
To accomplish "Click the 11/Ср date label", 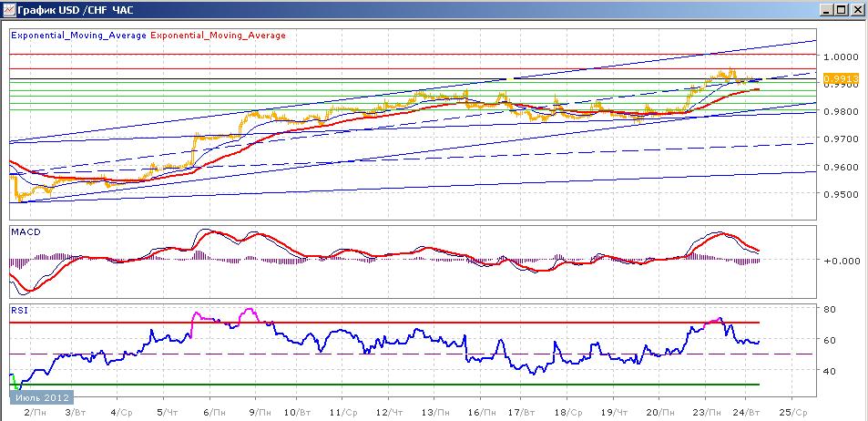I will (342, 413).
